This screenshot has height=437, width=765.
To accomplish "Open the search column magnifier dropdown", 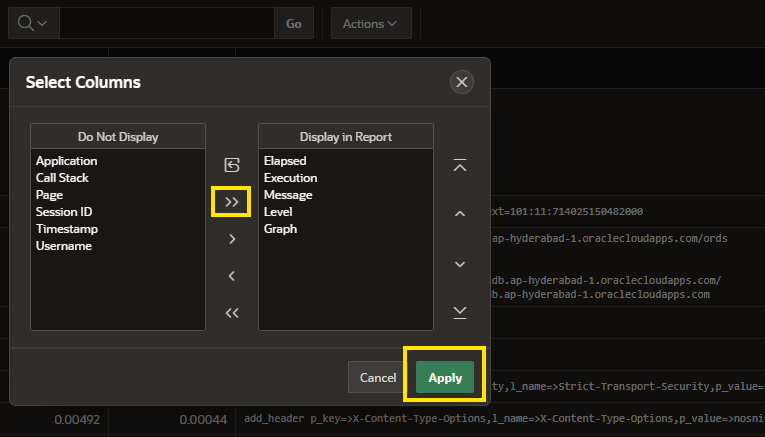I will tap(34, 23).
